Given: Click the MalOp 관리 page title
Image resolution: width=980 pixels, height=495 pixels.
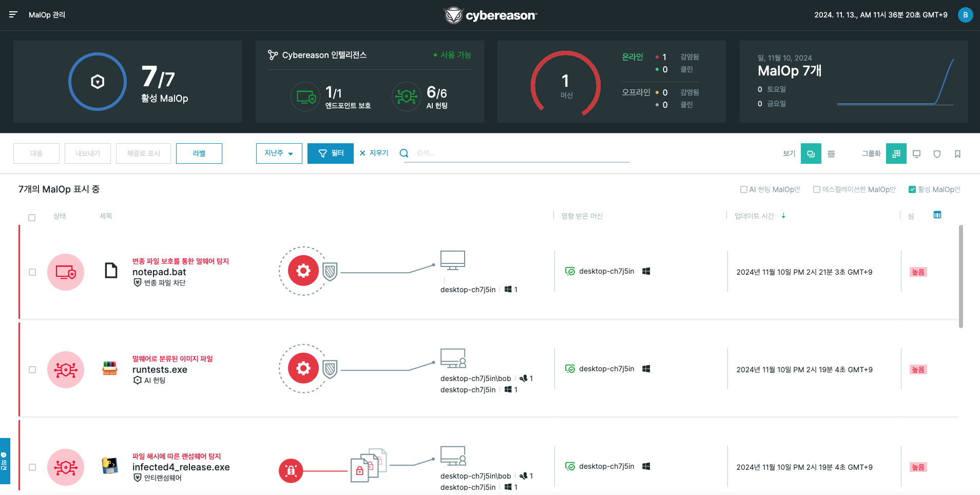Looking at the screenshot, I should pyautogui.click(x=47, y=15).
